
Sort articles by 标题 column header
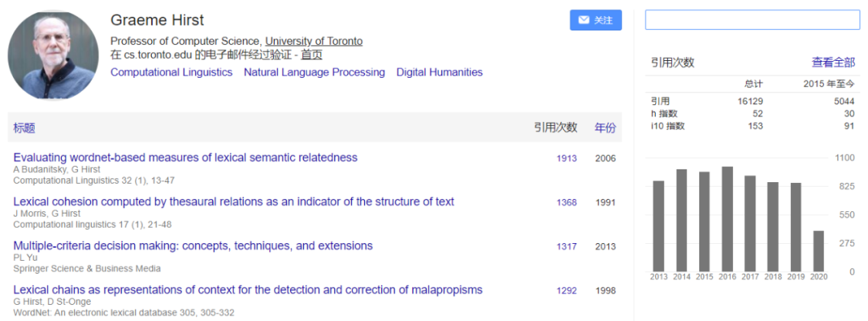(x=24, y=128)
